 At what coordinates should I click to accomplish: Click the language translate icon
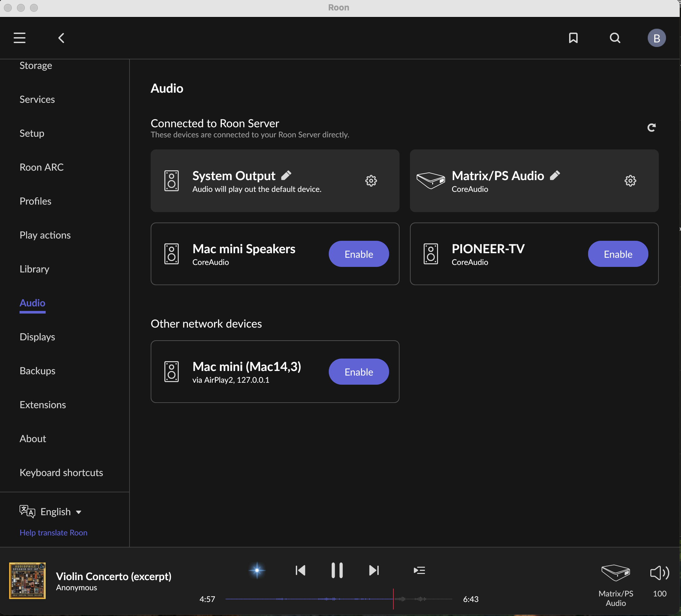27,512
